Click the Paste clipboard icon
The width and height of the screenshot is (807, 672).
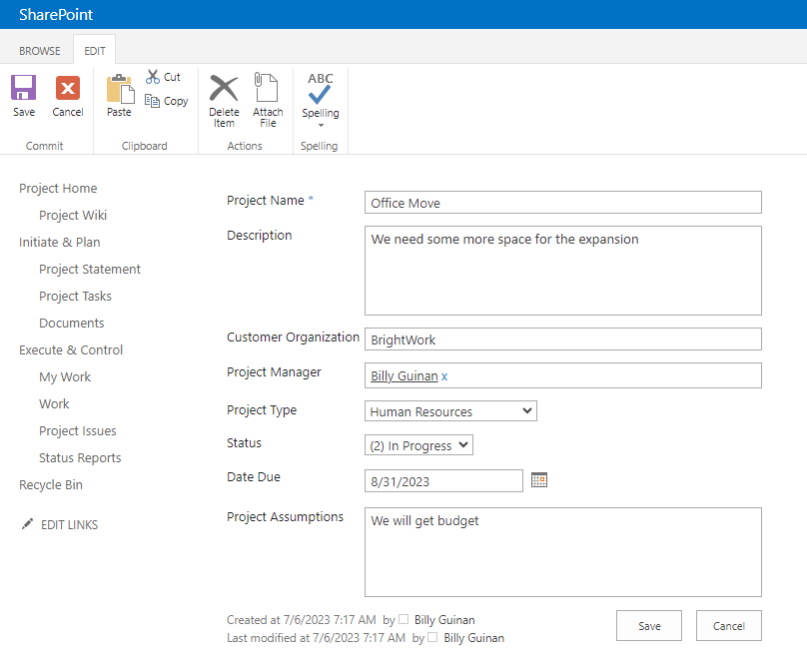[119, 89]
